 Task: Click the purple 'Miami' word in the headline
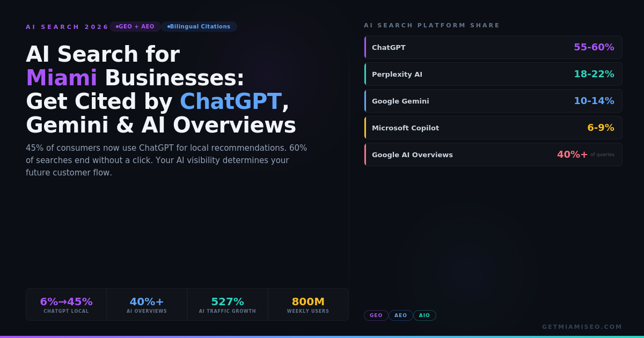[x=61, y=78]
